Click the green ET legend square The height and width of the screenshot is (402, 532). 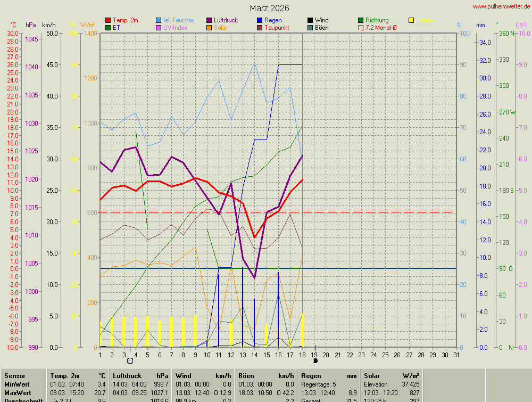pos(108,28)
